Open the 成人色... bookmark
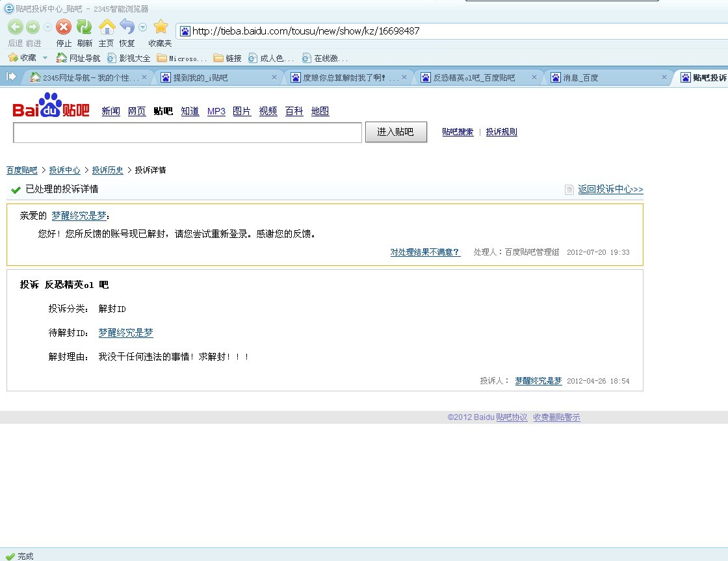Screen dimensions: 728x561 (x=270, y=58)
